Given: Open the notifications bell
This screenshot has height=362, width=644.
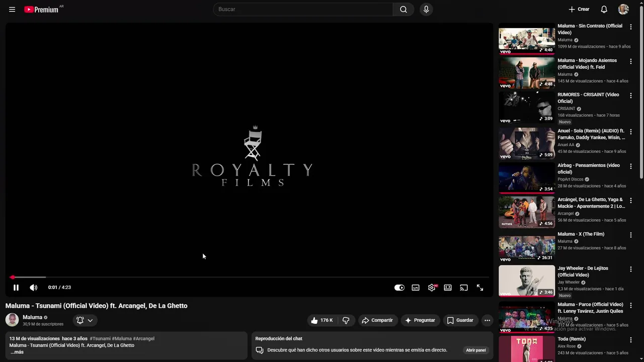Looking at the screenshot, I should coord(604,10).
